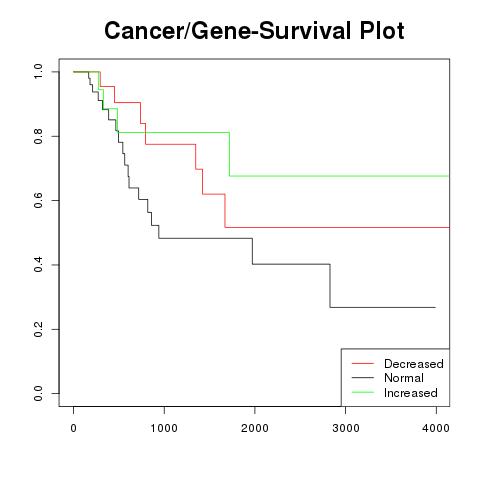Select the Normal legend label
Image resolution: width=480 pixels, height=480 pixels.
[x=404, y=378]
